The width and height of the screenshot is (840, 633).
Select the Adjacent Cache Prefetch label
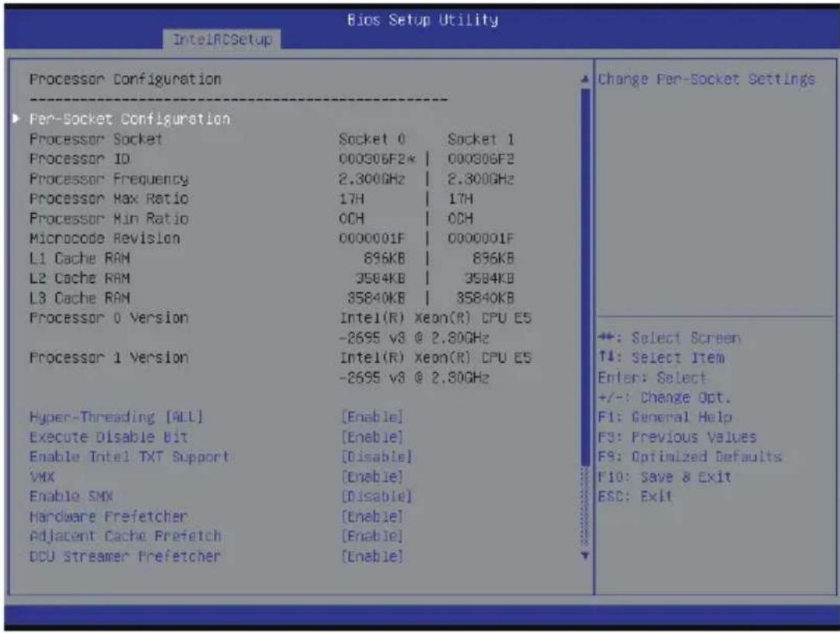[x=126, y=536]
